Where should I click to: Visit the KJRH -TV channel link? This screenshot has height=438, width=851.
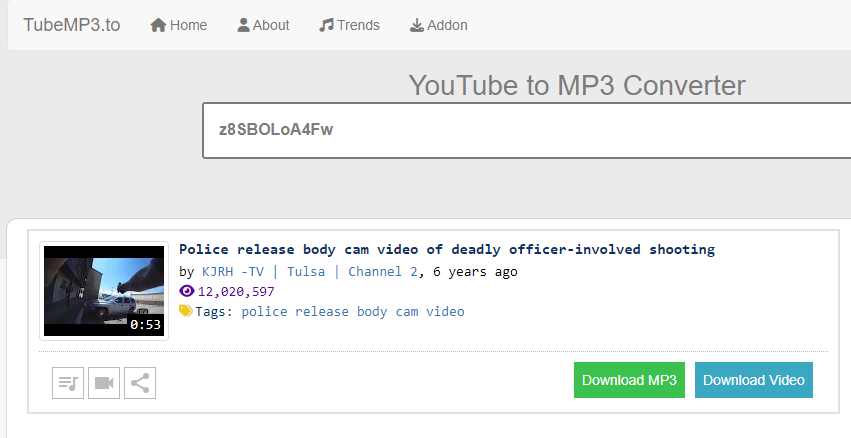[233, 271]
